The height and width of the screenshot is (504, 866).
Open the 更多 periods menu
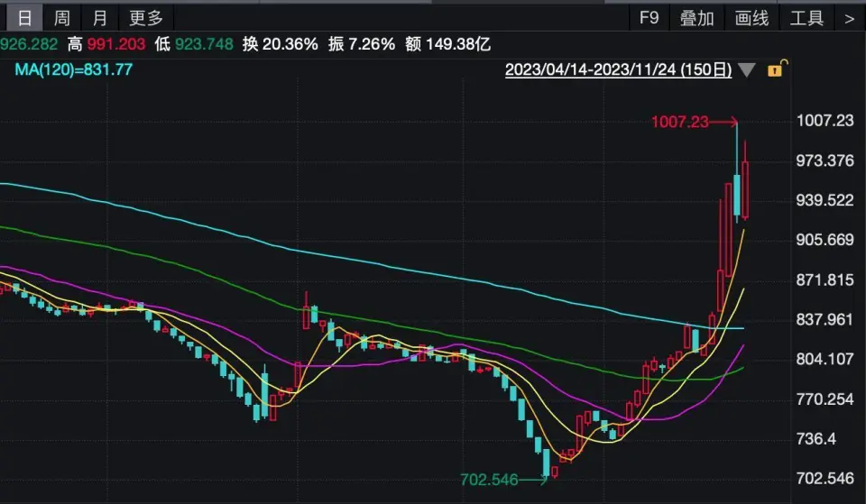(x=146, y=18)
